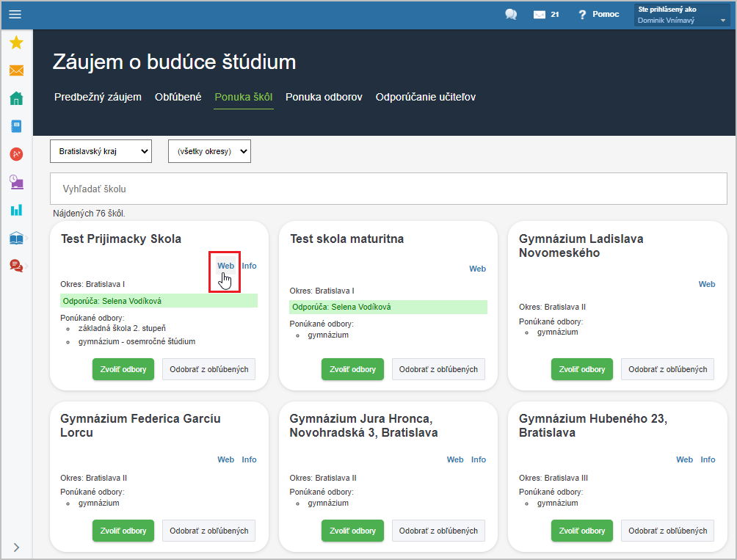Switch to Ponuka odborov tab
Viewport: 737px width, 560px height.
(324, 97)
